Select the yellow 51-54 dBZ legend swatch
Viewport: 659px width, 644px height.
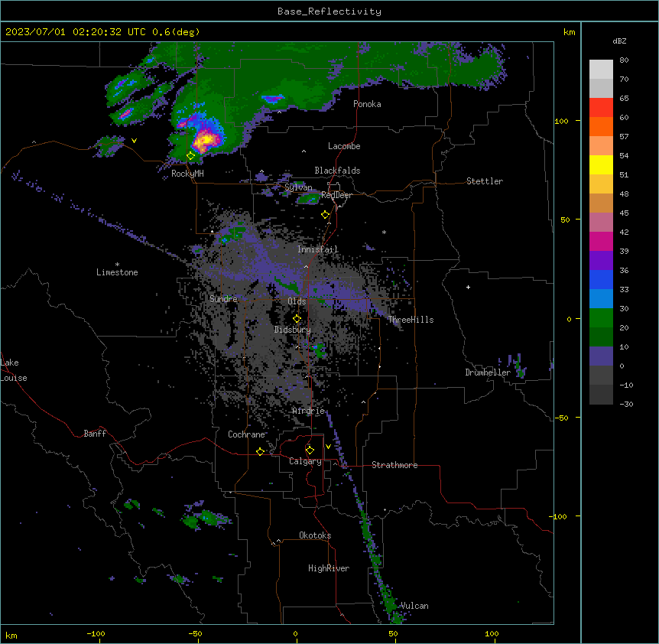coord(601,164)
